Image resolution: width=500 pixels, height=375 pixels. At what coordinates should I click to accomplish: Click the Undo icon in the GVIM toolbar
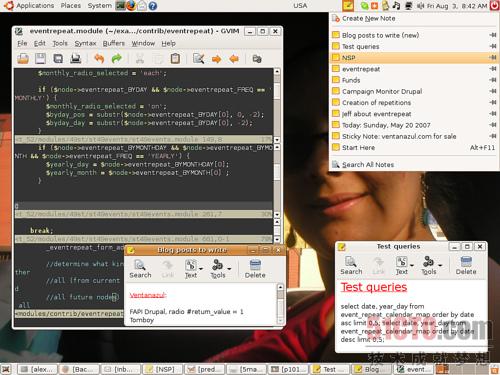click(x=99, y=59)
